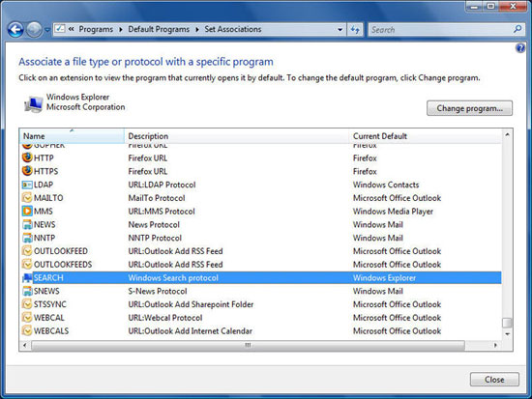Select the STSSYNC protocol name
532x399 pixels.
pos(50,304)
